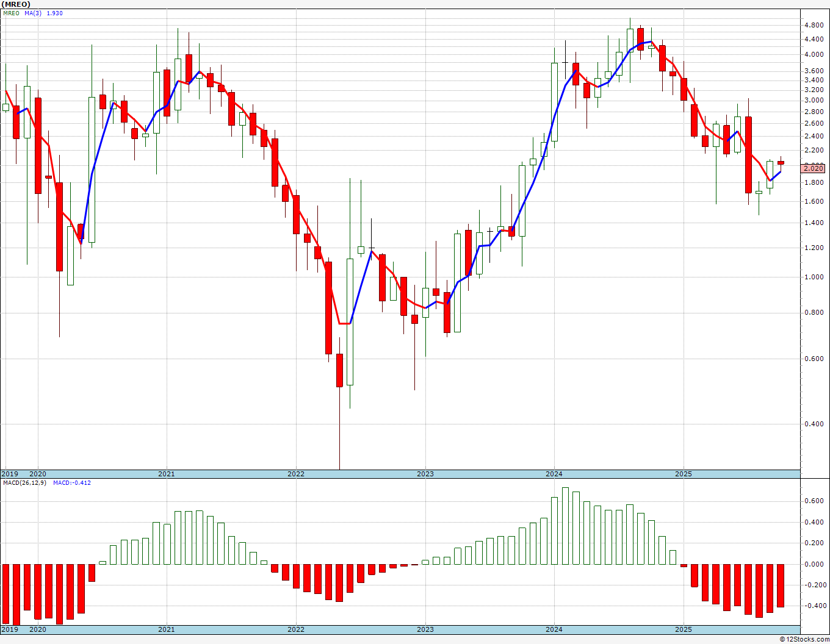Click the 2.800 price axis label
830x644 pixels.
click(814, 112)
